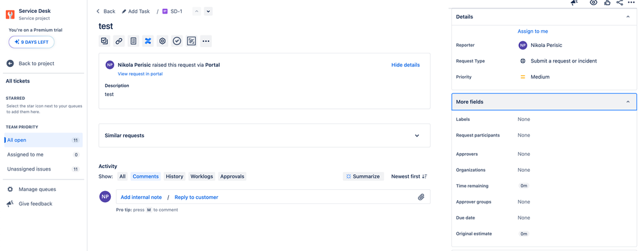Open the more actions ellipsis under title
Screen dimensions: 644x251
pyautogui.click(x=206, y=41)
